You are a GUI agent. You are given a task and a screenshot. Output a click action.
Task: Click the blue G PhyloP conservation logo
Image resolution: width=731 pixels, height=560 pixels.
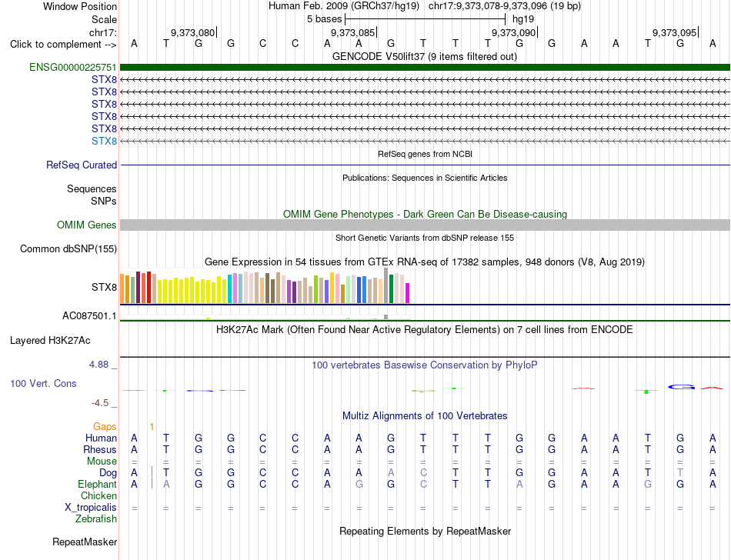681,387
